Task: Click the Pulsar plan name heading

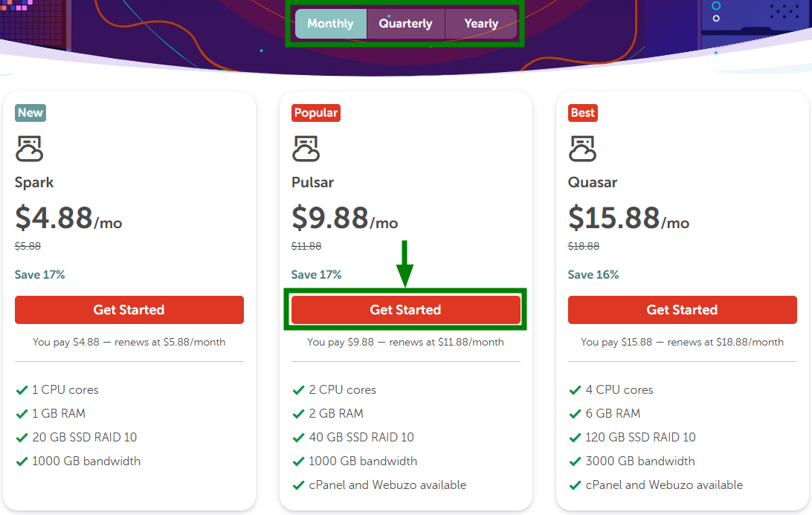Action: 312,183
